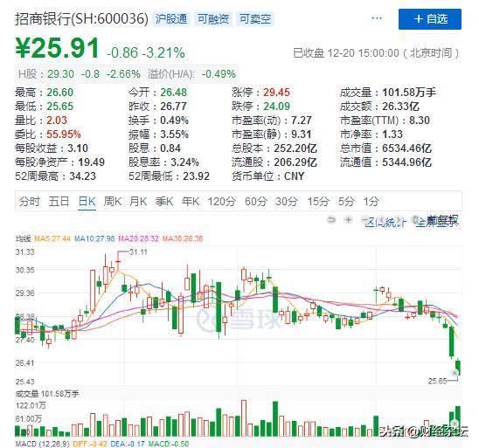Viewport: 479px width, 448px height.
Task: Click the 跌停 value 24.09
Action: pos(277,107)
